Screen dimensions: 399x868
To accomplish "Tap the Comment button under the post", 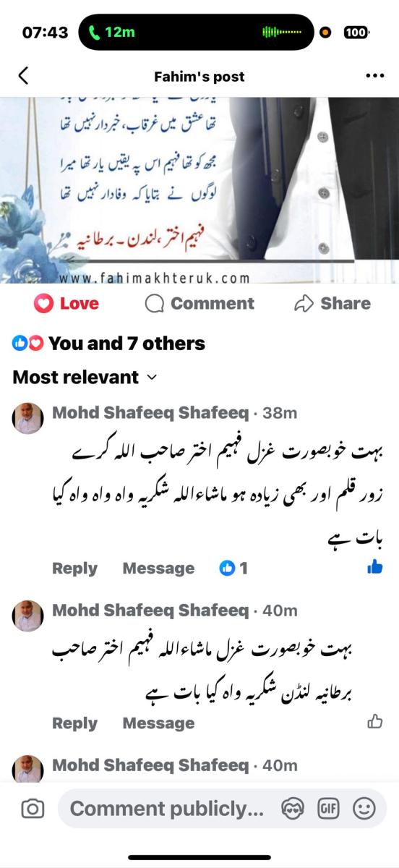I will pos(199,304).
